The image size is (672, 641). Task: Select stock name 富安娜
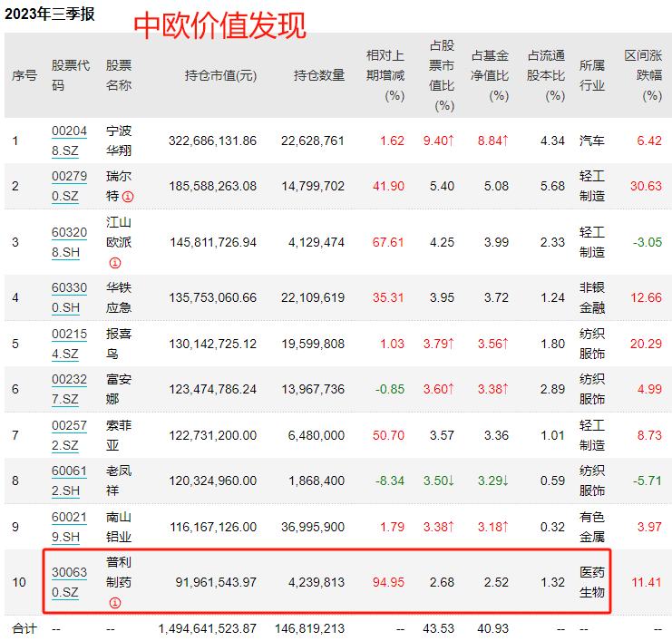coord(119,389)
